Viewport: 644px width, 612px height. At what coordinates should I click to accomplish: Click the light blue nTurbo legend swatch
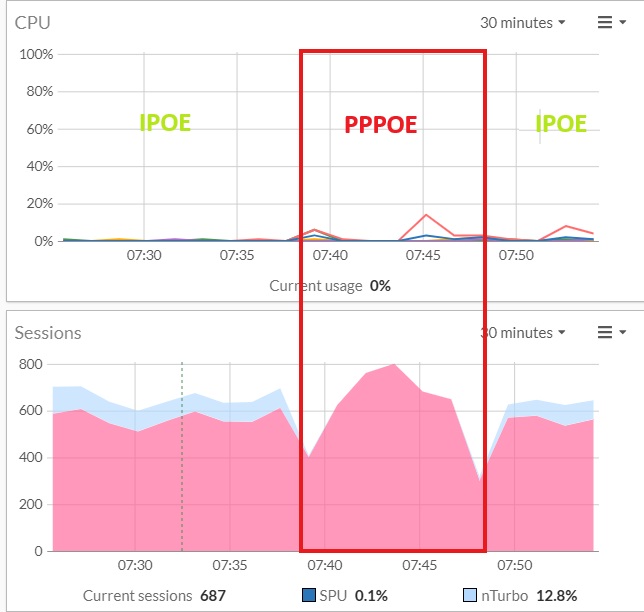click(469, 595)
